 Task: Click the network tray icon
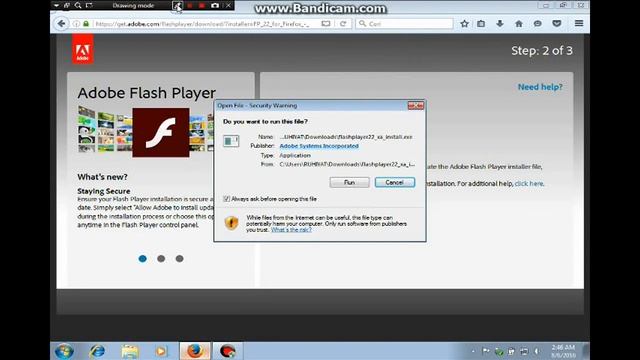(x=524, y=351)
